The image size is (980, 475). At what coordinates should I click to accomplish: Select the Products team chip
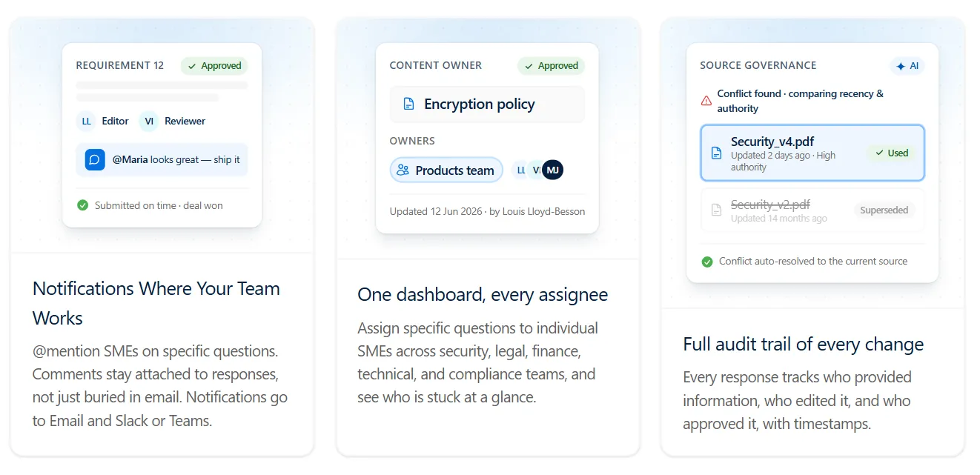pos(446,170)
